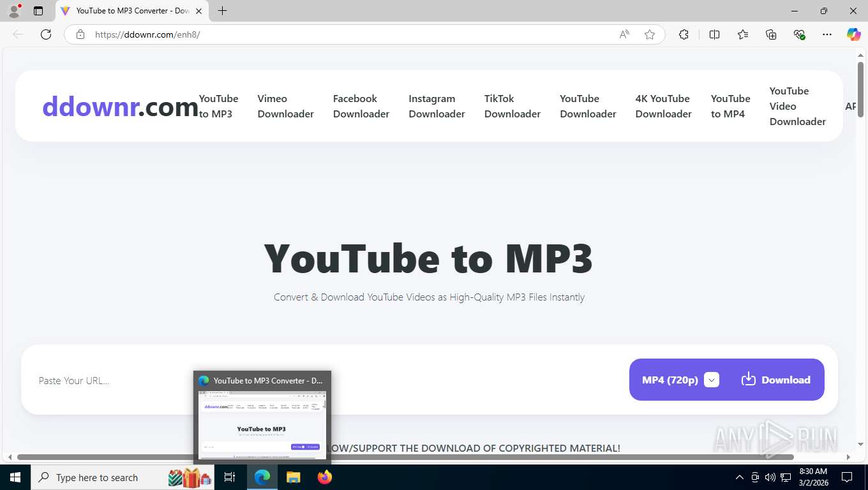Open the notification center icon
This screenshot has height=490, width=868.
pyautogui.click(x=847, y=477)
